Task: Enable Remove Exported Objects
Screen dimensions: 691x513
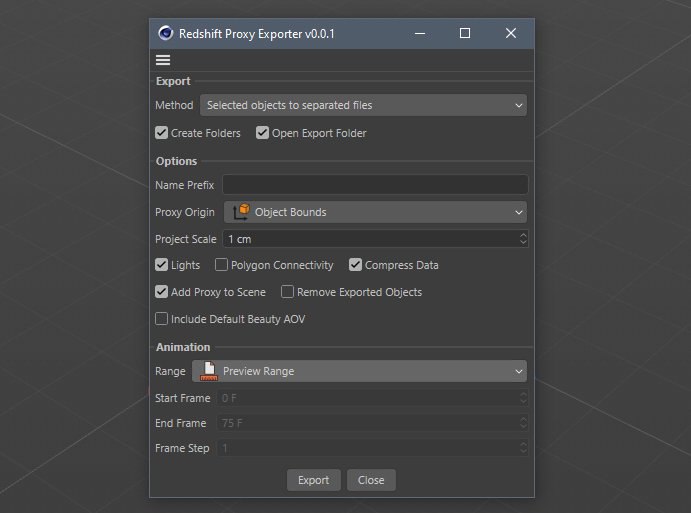Action: tap(287, 292)
